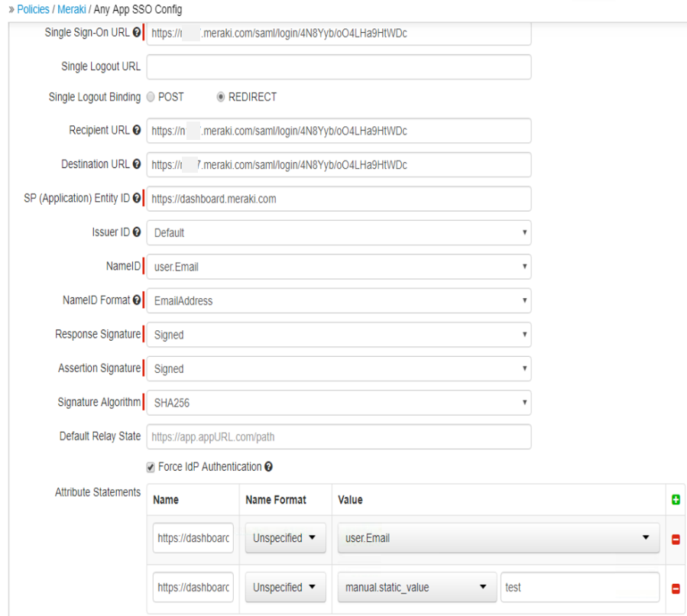Expand the Signature Algorithm dropdown
The image size is (687, 616).
522,402
